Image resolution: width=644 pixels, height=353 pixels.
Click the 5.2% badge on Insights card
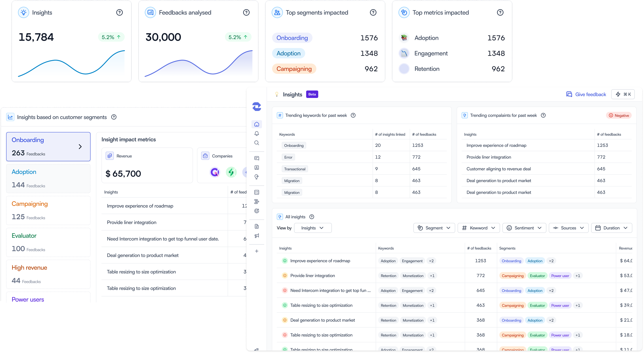[x=111, y=37]
